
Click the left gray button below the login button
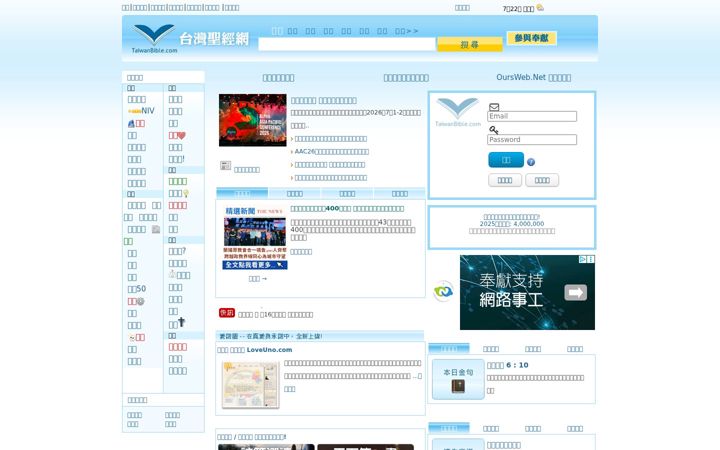(x=505, y=180)
